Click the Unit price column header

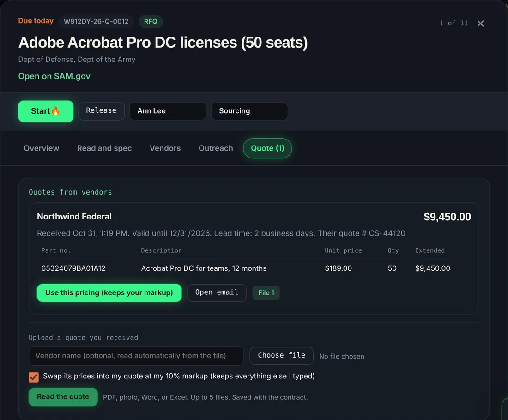(x=343, y=250)
